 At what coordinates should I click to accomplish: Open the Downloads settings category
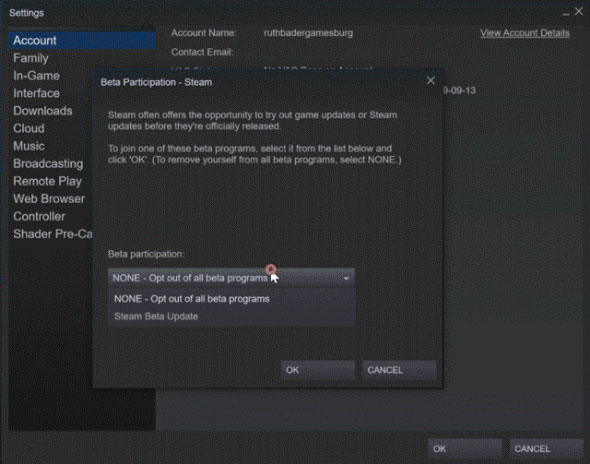pos(43,111)
